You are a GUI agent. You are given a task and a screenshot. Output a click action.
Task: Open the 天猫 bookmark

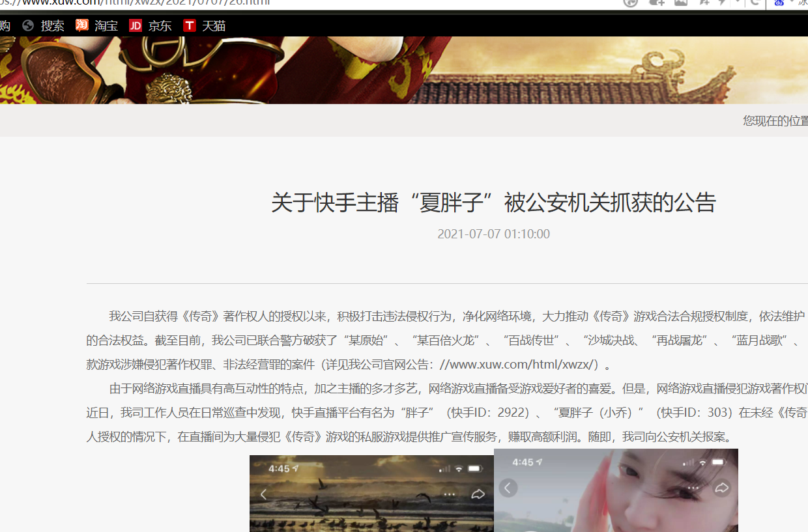click(x=204, y=26)
